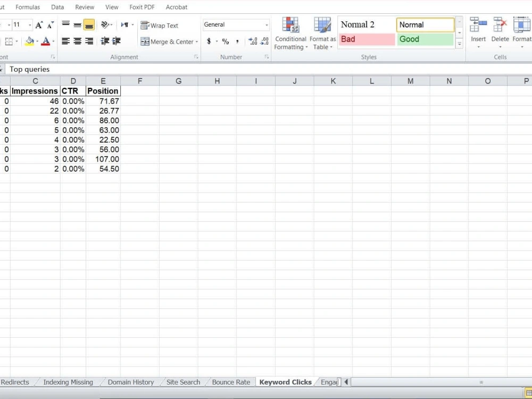This screenshot has width=532, height=399.
Task: Open font size 11 dropdown
Action: 30,25
